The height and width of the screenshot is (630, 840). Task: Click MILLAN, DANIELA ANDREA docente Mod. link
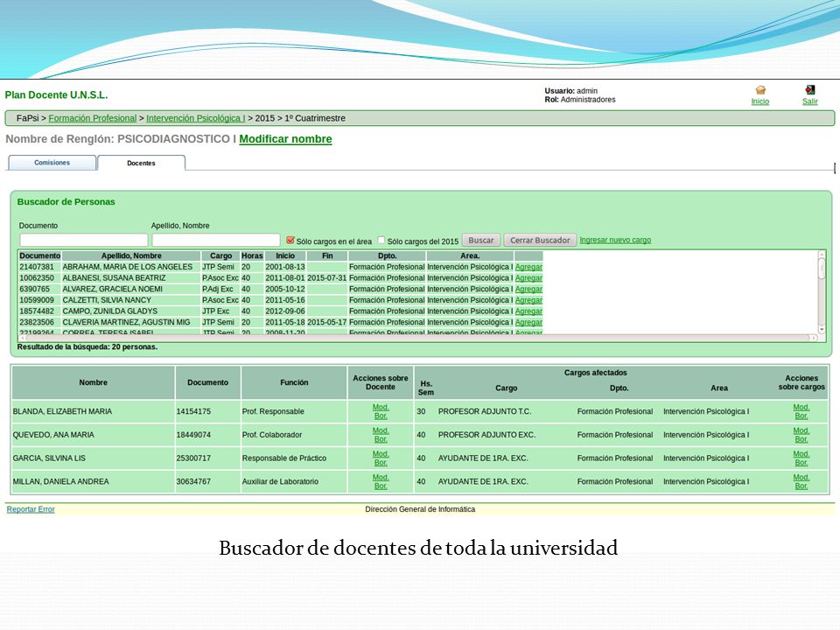coord(381,478)
